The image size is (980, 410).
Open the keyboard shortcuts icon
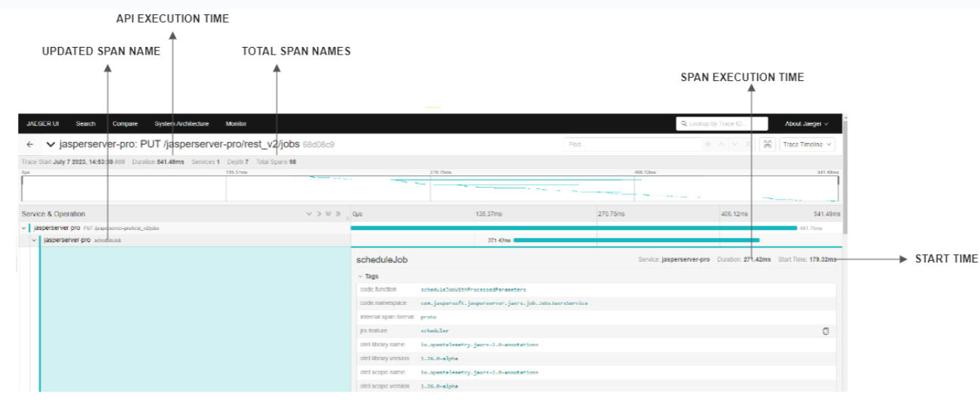(767, 144)
